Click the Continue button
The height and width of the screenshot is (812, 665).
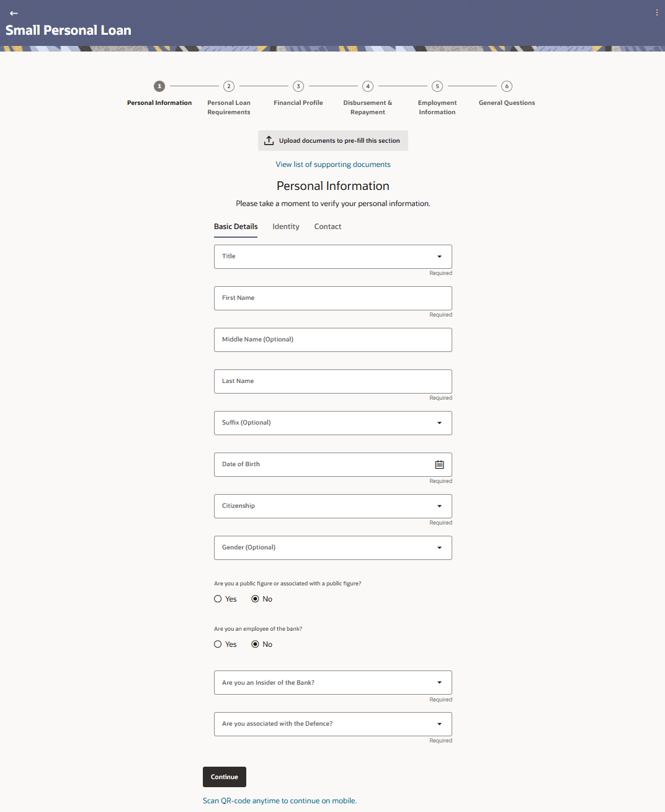[225, 777]
